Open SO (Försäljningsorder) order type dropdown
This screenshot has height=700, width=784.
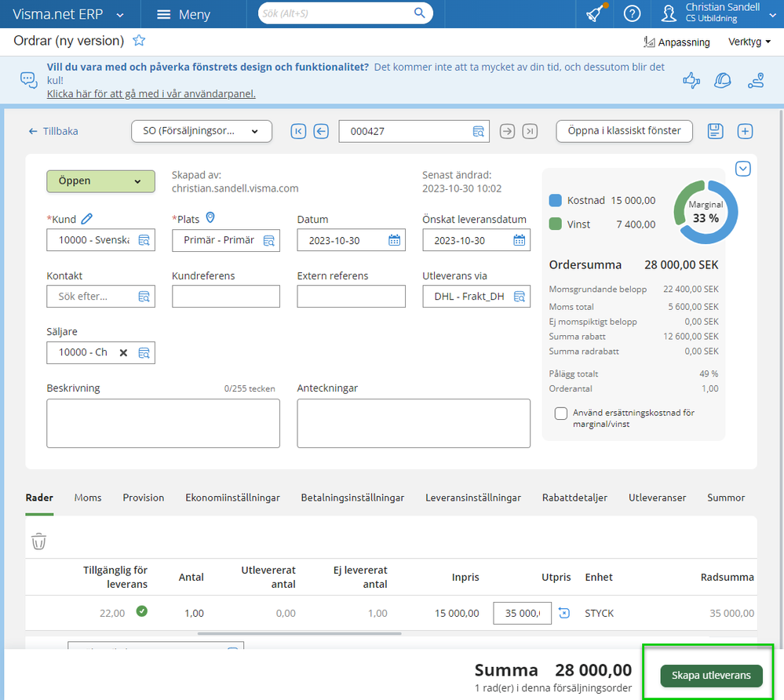[202, 132]
